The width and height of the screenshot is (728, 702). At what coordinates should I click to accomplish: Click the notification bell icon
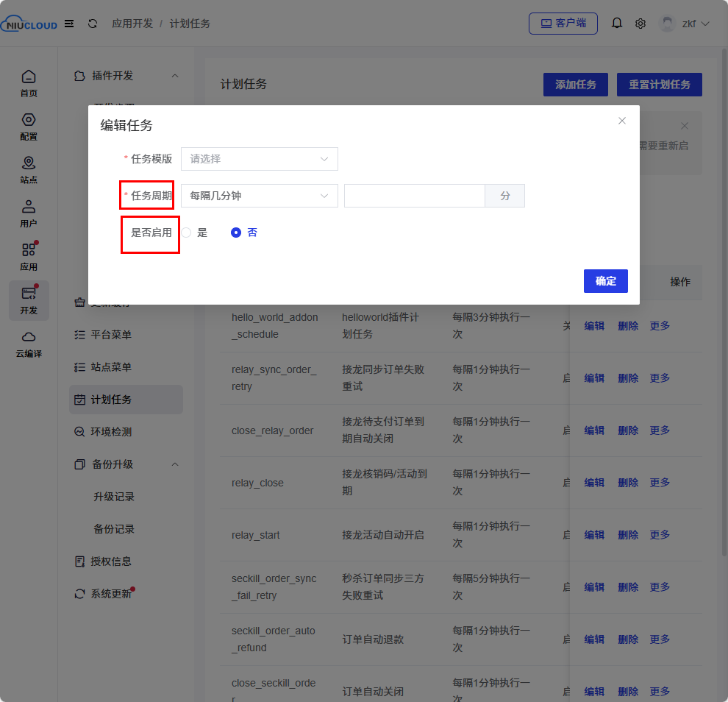click(x=617, y=24)
